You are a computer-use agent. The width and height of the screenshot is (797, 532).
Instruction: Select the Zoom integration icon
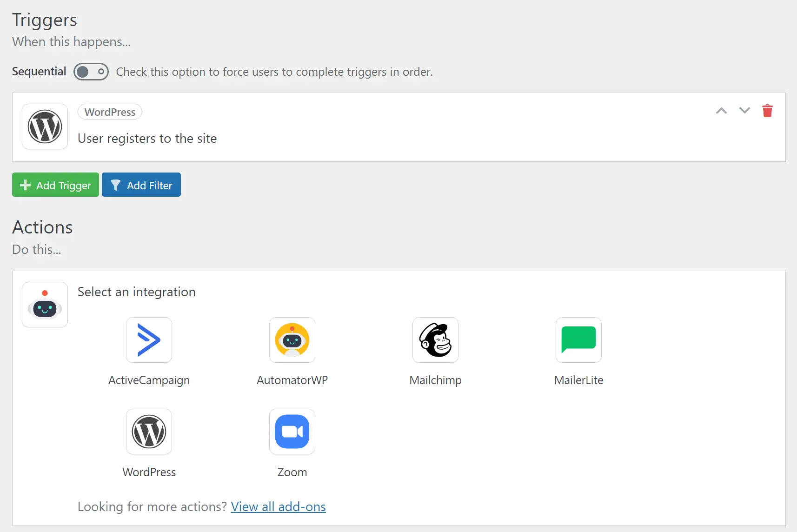pyautogui.click(x=292, y=432)
